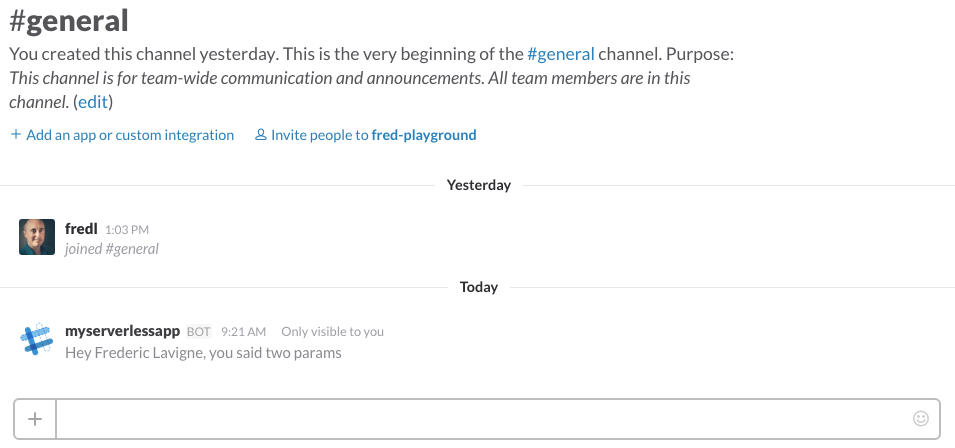The image size is (955, 448).
Task: Click the Today date divider
Action: [478, 287]
